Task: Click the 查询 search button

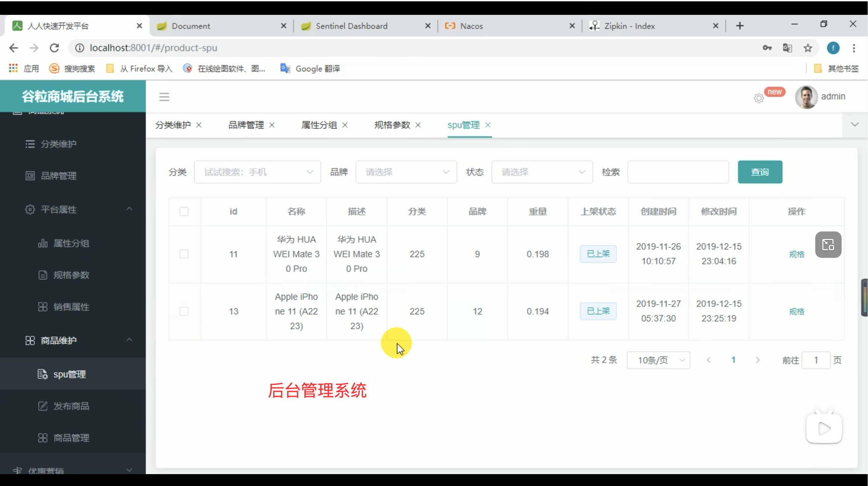Action: pos(759,172)
